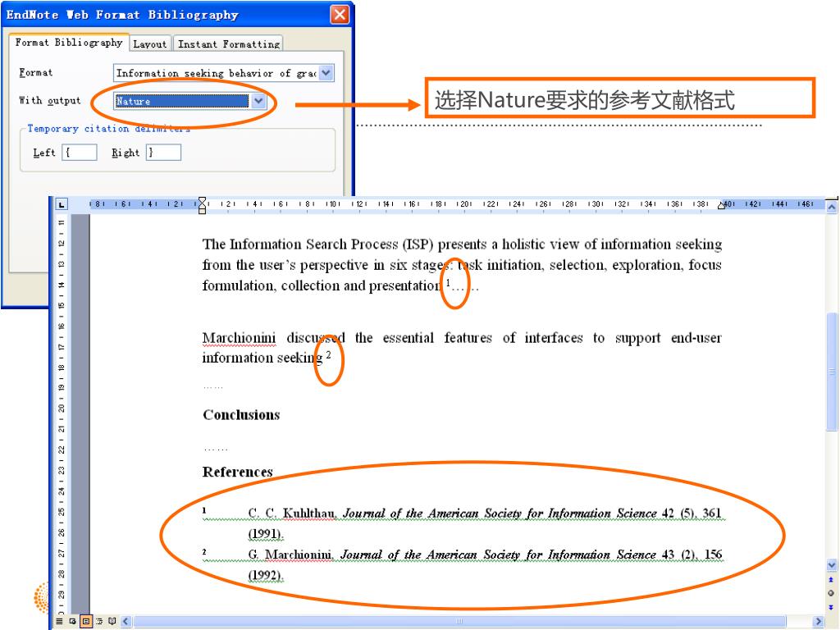Open Select Browse Object circle button

coord(831,593)
